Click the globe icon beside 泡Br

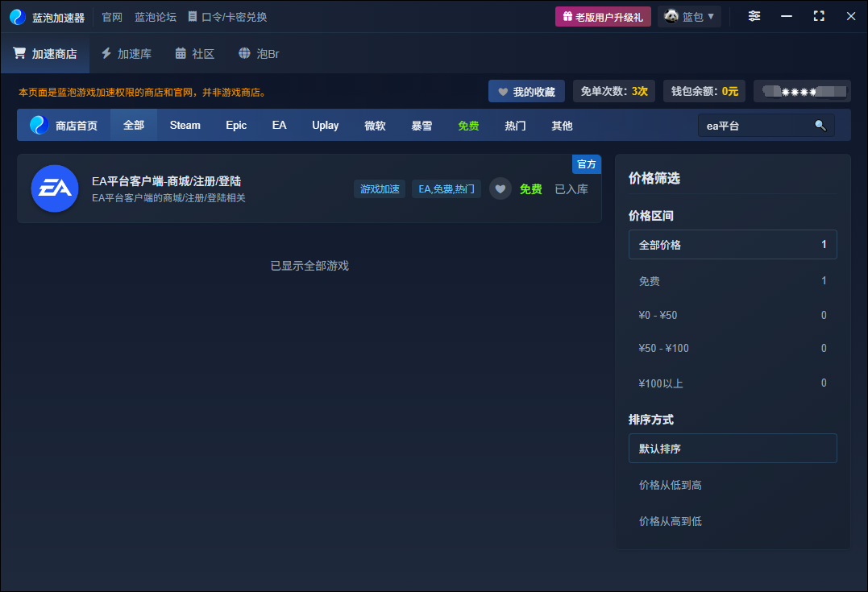pyautogui.click(x=244, y=53)
